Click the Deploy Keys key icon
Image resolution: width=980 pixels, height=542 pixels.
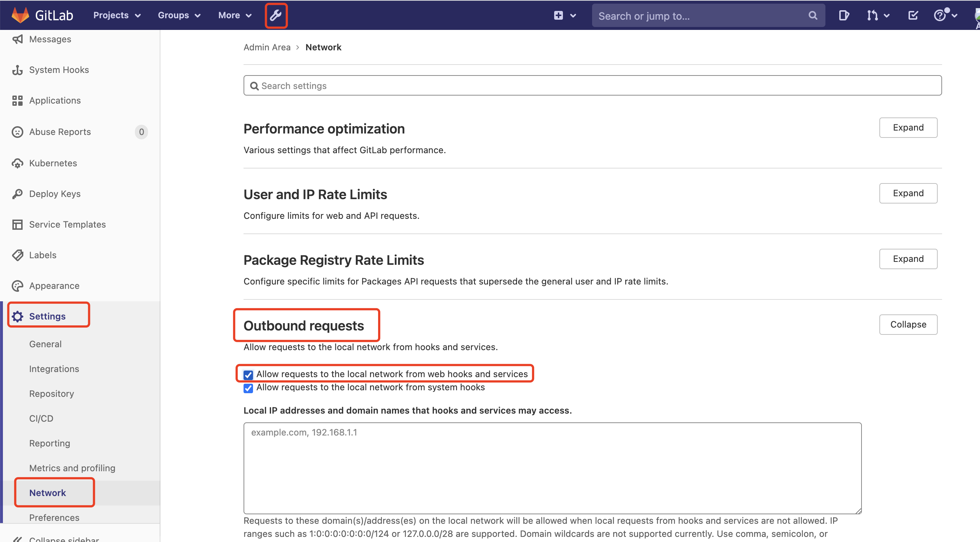pos(17,194)
